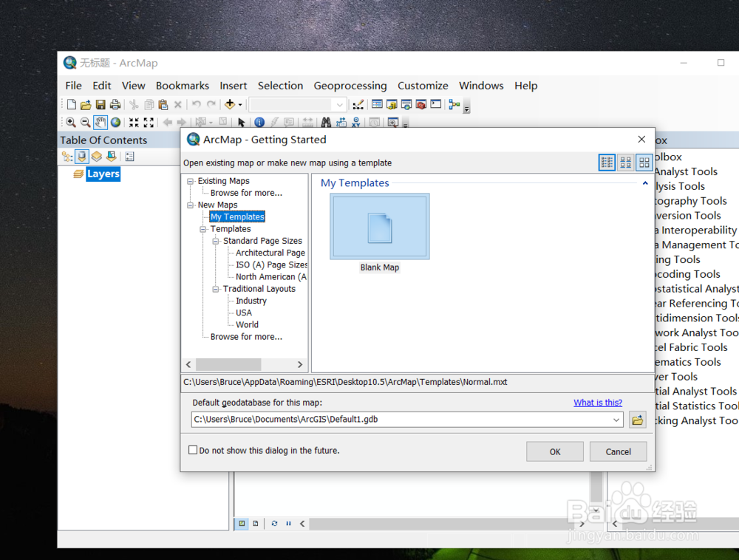Open the map scale combo box

point(297,105)
